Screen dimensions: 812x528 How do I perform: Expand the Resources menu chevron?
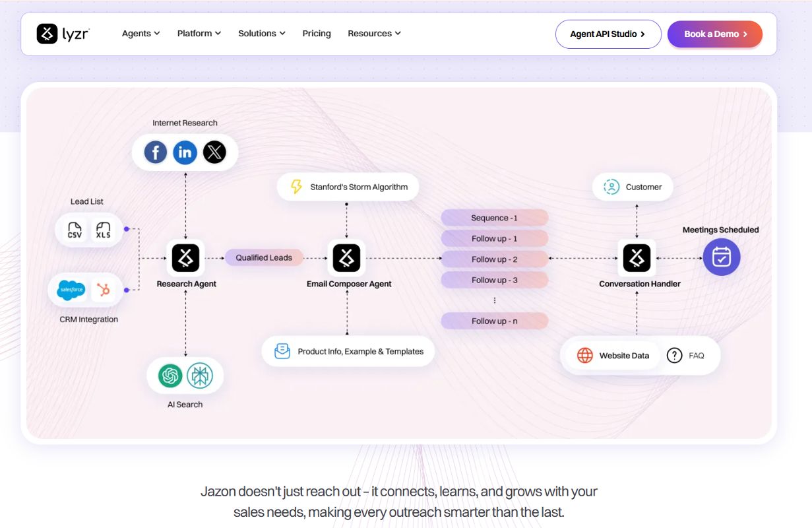pos(398,34)
